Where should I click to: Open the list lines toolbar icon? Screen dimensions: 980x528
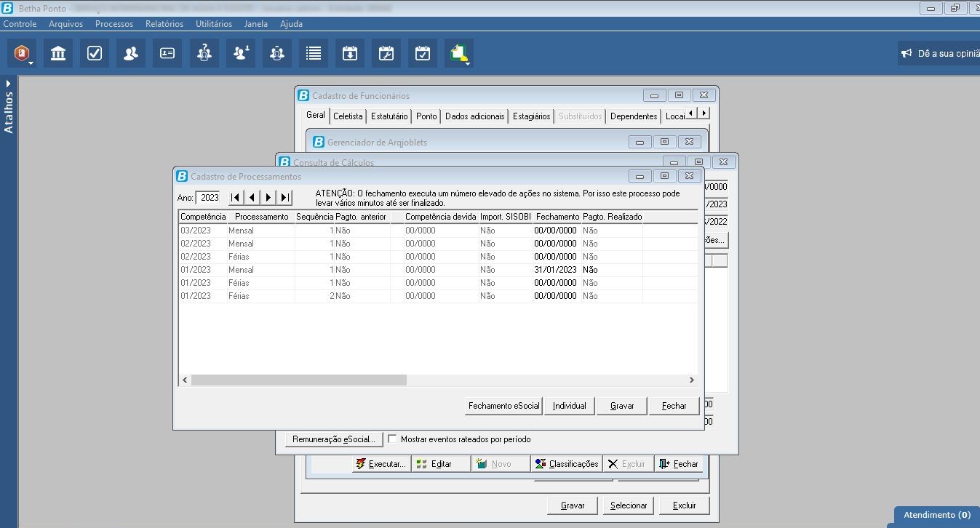[313, 53]
